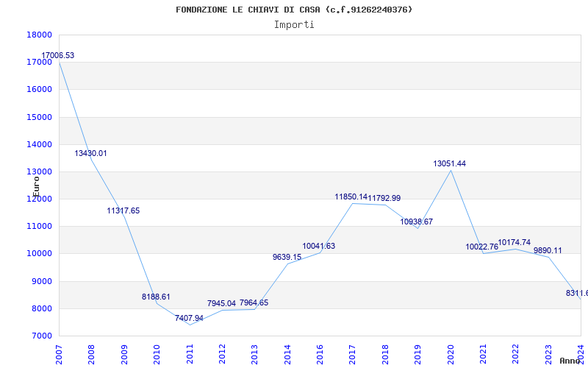This screenshot has height=368, width=588.
Task: Click data label 13430.01
Action: (x=90, y=153)
